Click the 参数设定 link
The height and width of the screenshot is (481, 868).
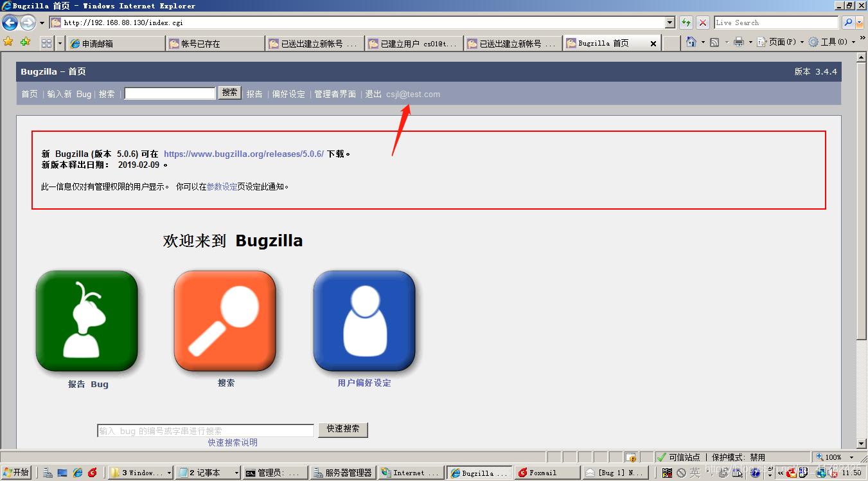point(222,187)
